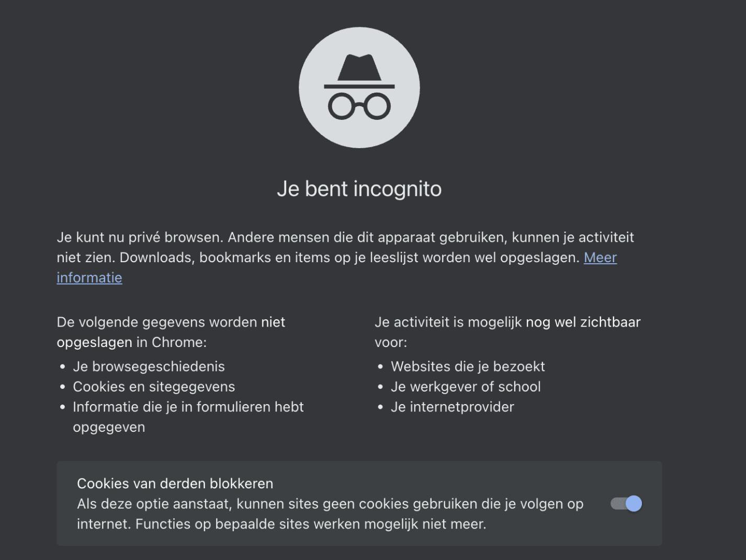The image size is (746, 560).
Task: Click the "Je internetprovider" list item
Action: (x=452, y=407)
